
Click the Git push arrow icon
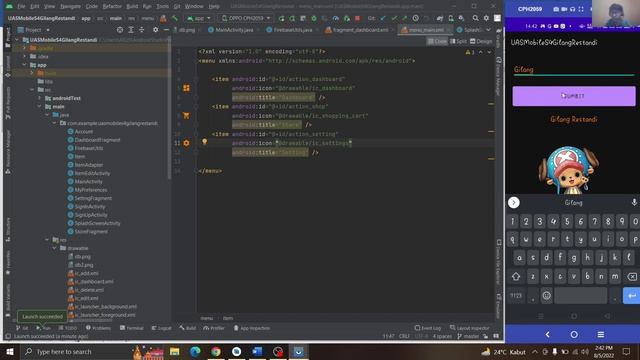404,18
